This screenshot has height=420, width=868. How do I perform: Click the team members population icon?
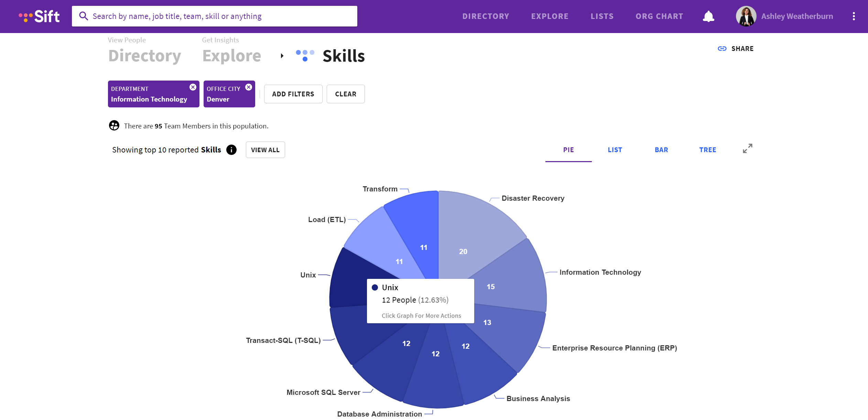pos(114,125)
